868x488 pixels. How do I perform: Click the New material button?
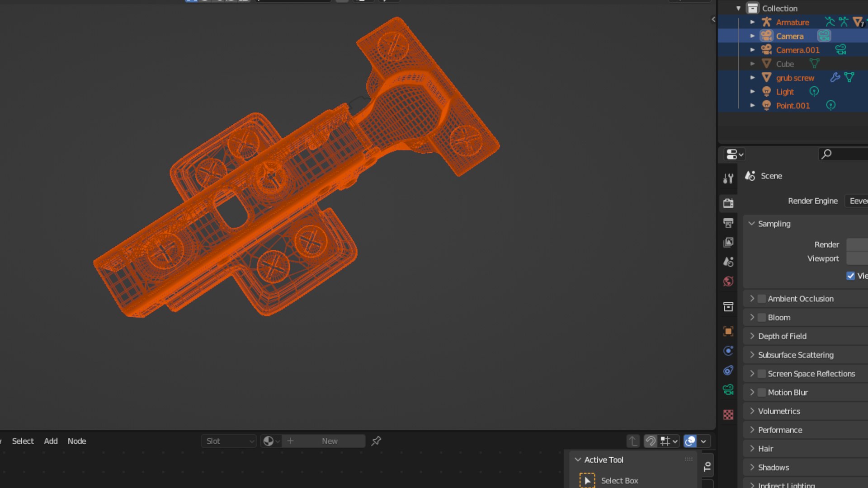[x=330, y=441]
